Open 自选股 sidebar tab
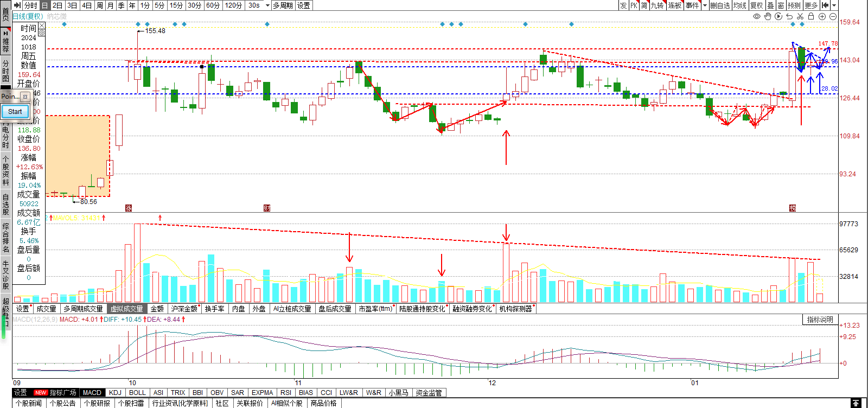 (5, 205)
